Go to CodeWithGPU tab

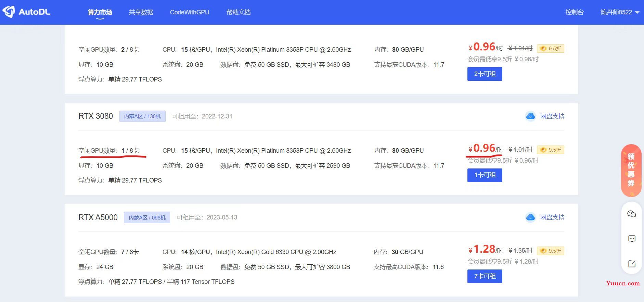click(190, 12)
